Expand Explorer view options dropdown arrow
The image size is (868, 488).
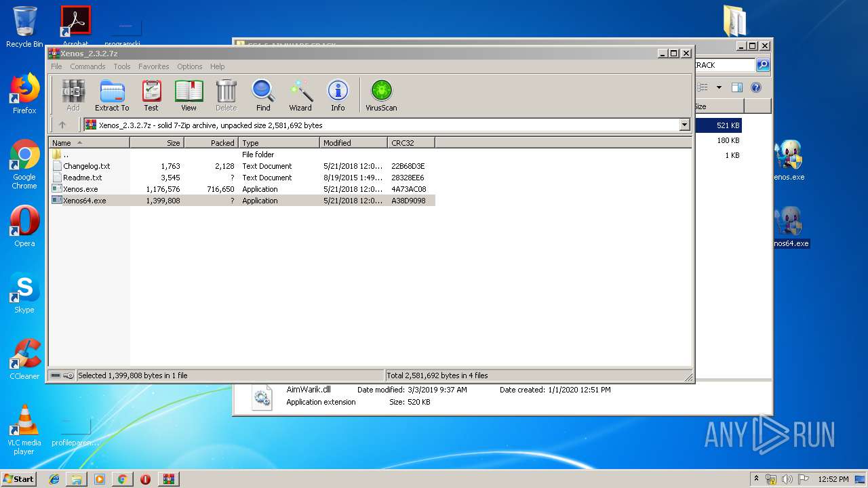719,87
